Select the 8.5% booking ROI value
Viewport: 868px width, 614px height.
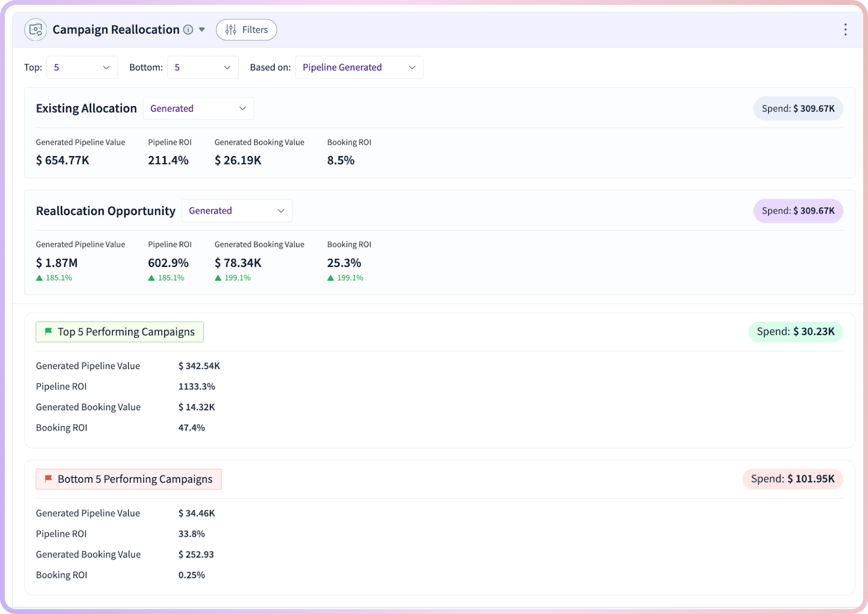tap(341, 160)
